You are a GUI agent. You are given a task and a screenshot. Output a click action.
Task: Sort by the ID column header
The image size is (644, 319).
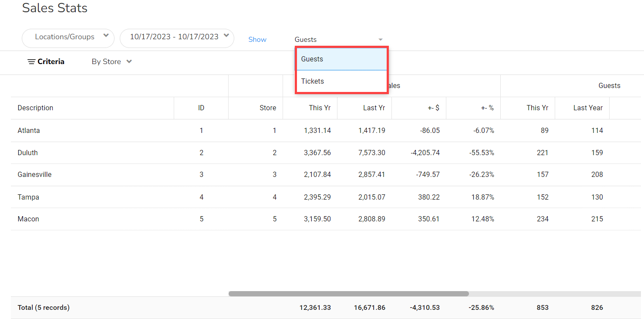201,108
